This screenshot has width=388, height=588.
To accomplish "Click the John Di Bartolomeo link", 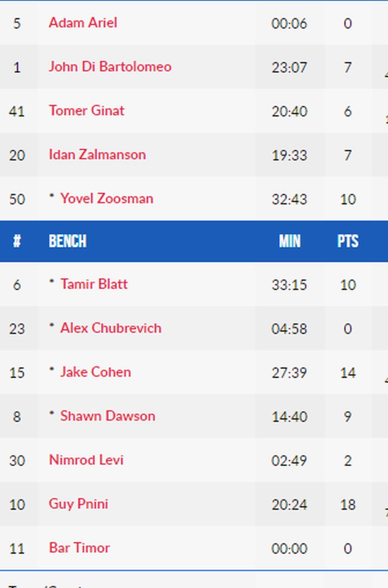I will (x=110, y=67).
